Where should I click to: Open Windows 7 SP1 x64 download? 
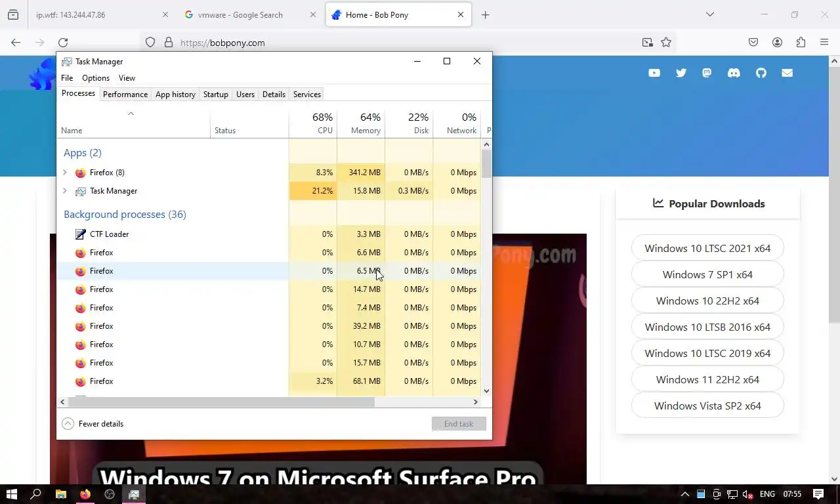coord(707,274)
